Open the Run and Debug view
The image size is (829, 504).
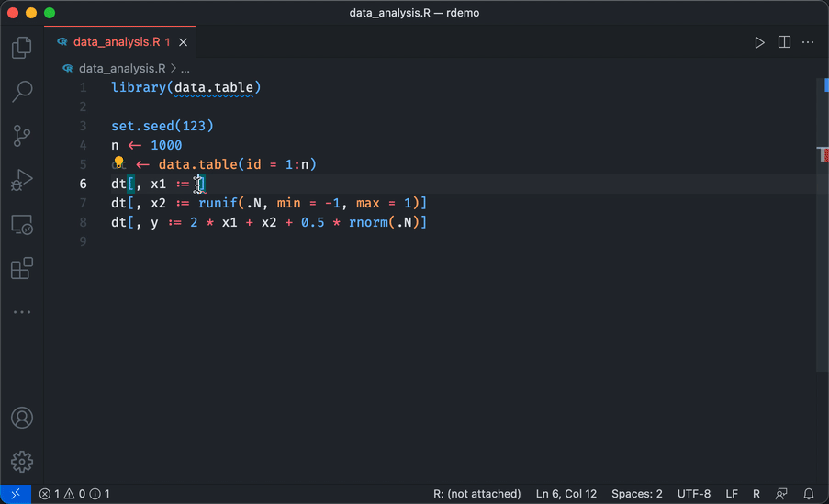click(x=22, y=180)
